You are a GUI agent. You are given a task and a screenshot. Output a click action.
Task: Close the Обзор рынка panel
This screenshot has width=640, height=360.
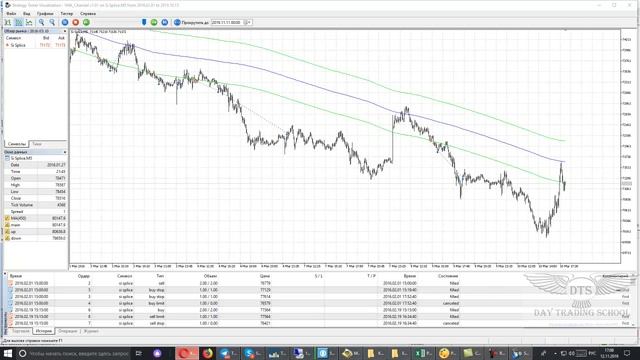tap(64, 31)
